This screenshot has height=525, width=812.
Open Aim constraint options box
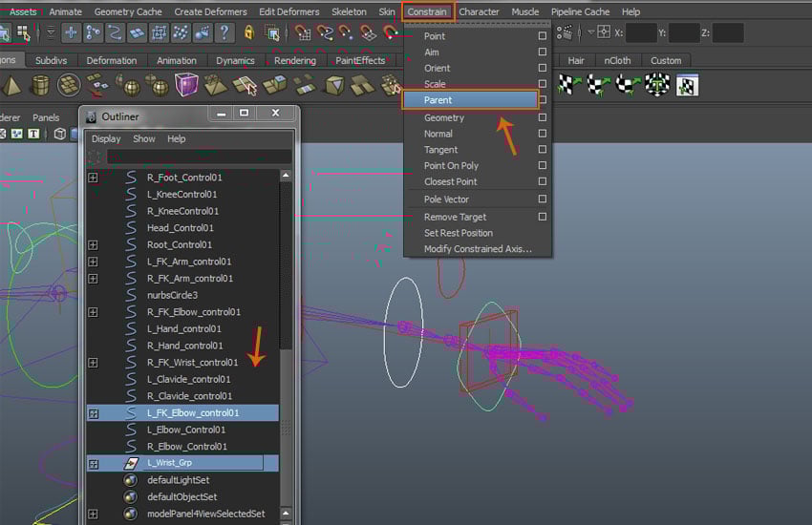[543, 52]
